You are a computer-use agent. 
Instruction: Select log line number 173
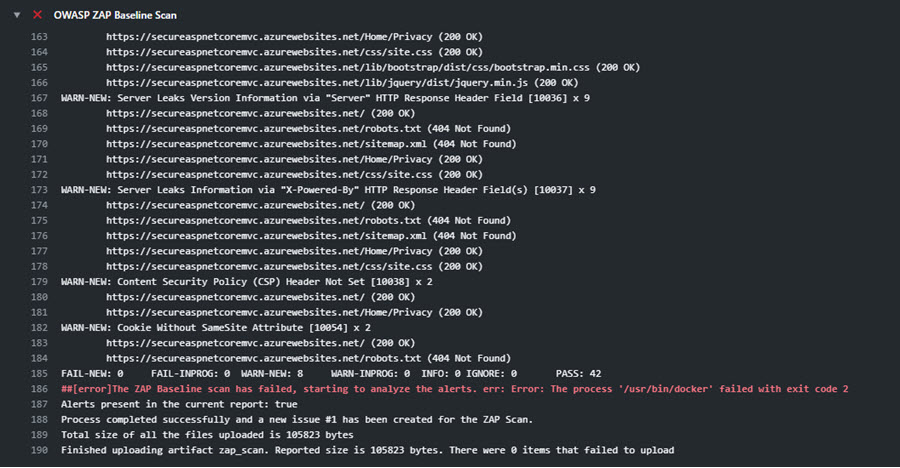(x=39, y=190)
